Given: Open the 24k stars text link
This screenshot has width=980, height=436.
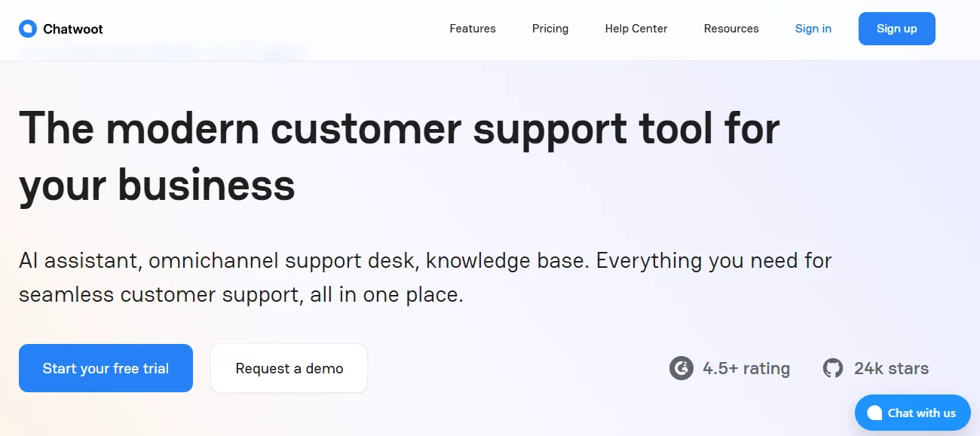Looking at the screenshot, I should [891, 369].
